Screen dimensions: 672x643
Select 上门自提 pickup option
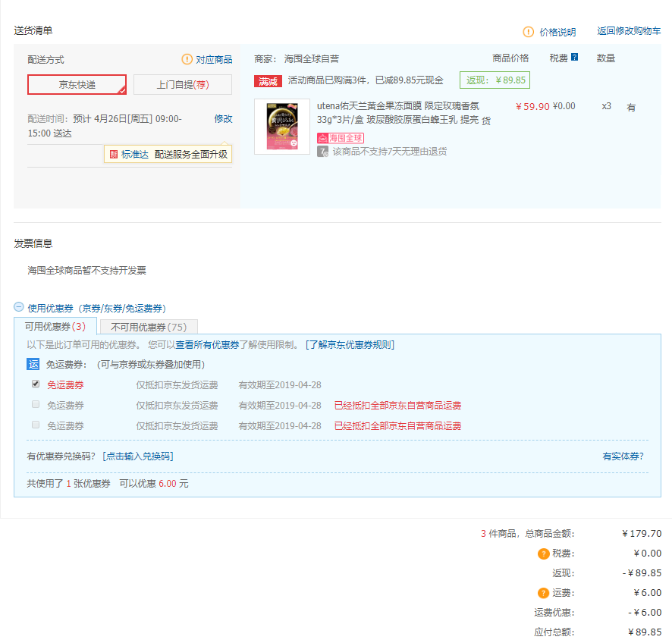coord(183,85)
